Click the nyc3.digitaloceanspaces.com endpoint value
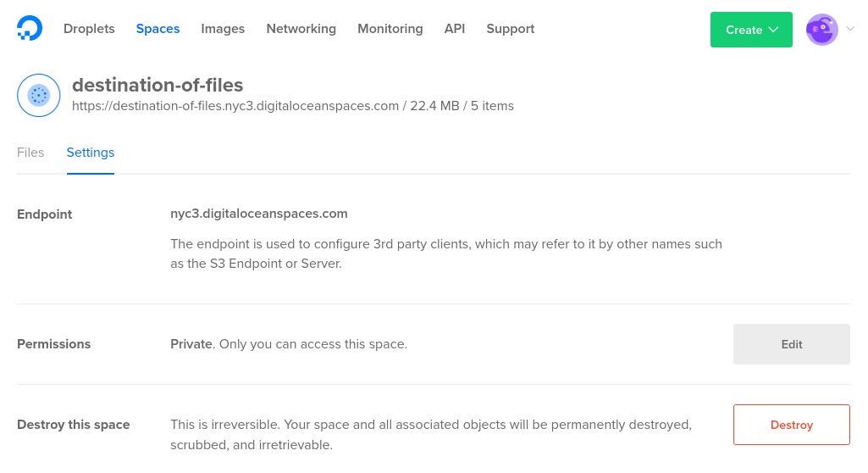The image size is (868, 473). (x=259, y=214)
